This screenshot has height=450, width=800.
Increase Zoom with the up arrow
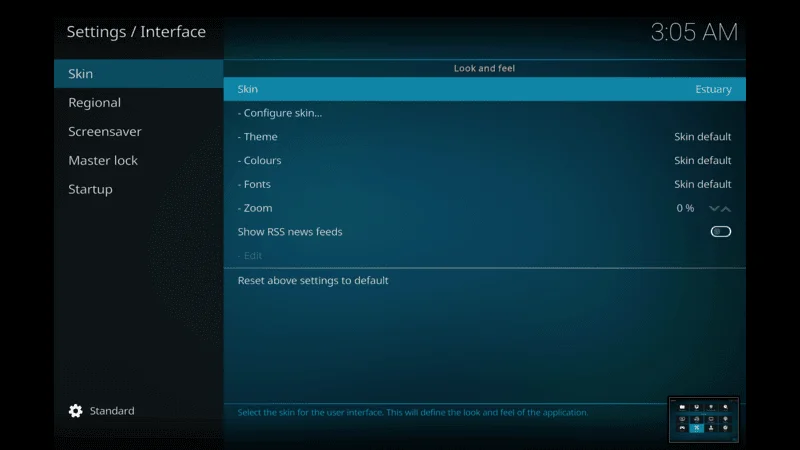click(726, 208)
